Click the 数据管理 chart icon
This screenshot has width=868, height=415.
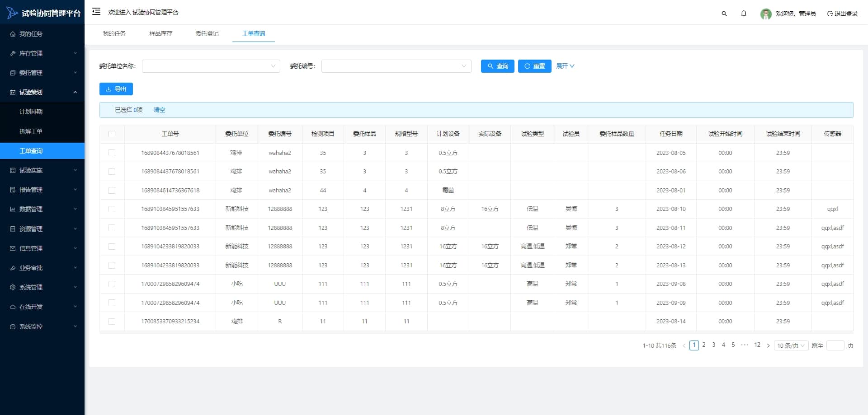click(x=13, y=209)
